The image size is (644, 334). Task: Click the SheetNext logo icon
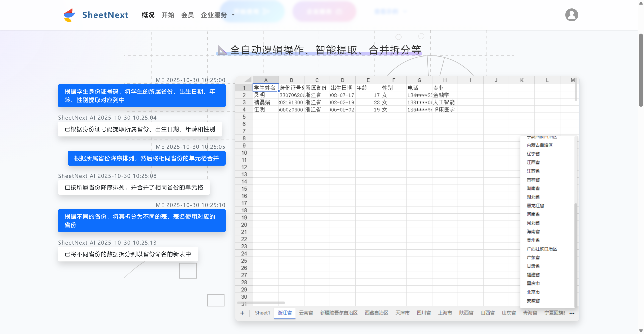[x=69, y=15]
